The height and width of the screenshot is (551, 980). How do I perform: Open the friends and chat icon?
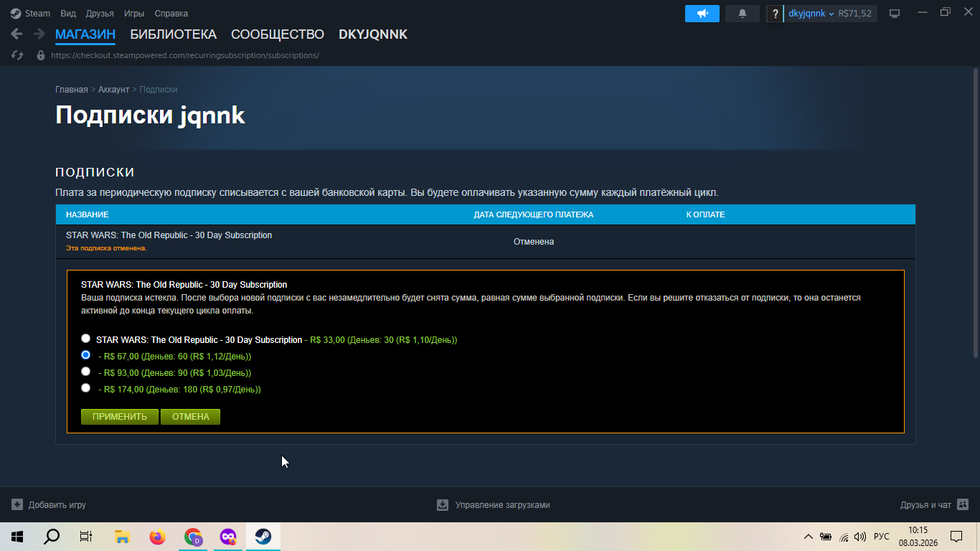pyautogui.click(x=963, y=504)
